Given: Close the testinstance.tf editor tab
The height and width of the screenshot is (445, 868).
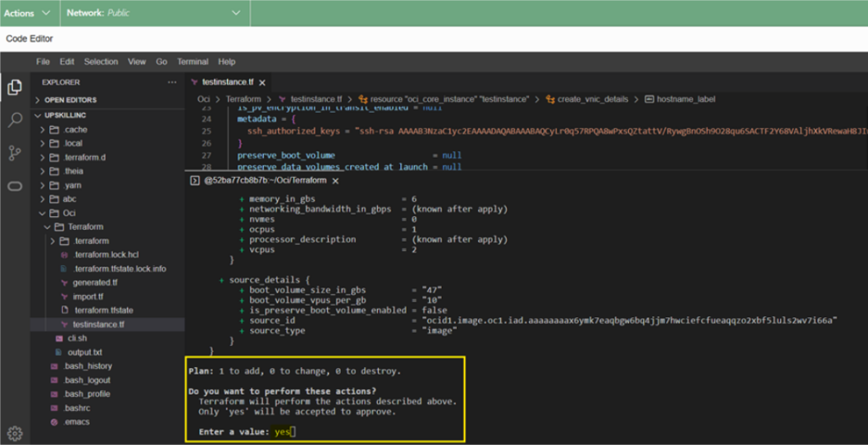Looking at the screenshot, I should coord(263,82).
